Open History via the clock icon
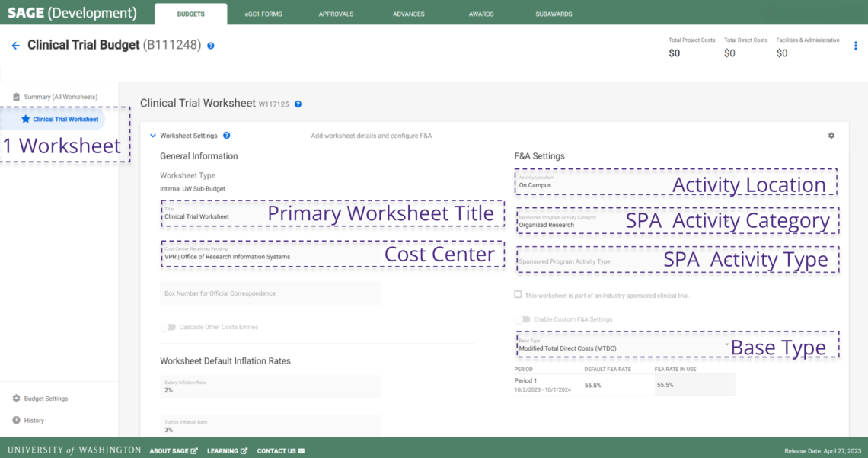The height and width of the screenshot is (458, 868). (17, 420)
